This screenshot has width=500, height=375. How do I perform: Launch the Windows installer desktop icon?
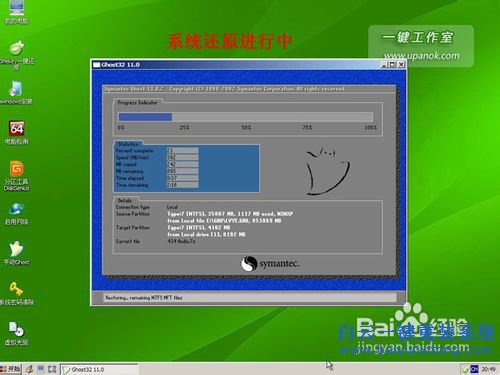pyautogui.click(x=16, y=93)
